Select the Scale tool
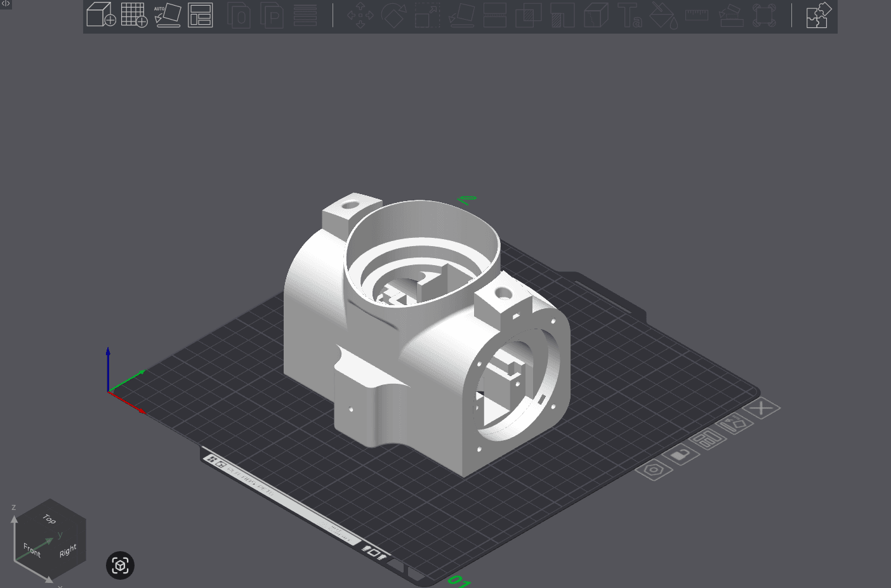Viewport: 891px width, 588px height. click(427, 16)
